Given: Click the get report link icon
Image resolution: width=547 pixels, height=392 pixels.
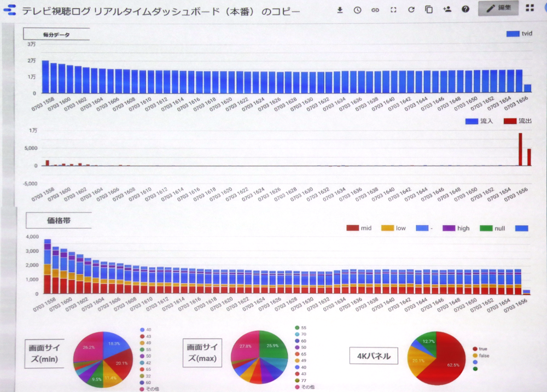Looking at the screenshot, I should click(375, 9).
